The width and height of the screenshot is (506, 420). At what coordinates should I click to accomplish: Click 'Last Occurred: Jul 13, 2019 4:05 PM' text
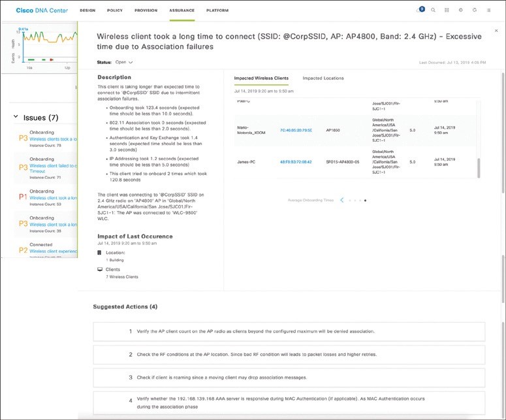452,62
